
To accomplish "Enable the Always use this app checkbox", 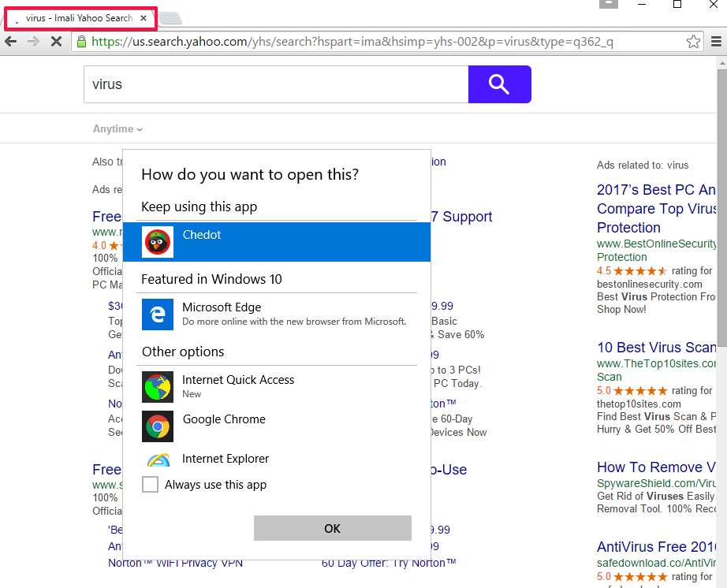I will 150,485.
